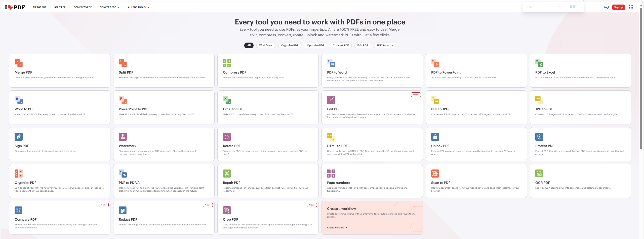This screenshot has width=644, height=239.
Task: Open the apps grid menu icon
Action: click(631, 7)
